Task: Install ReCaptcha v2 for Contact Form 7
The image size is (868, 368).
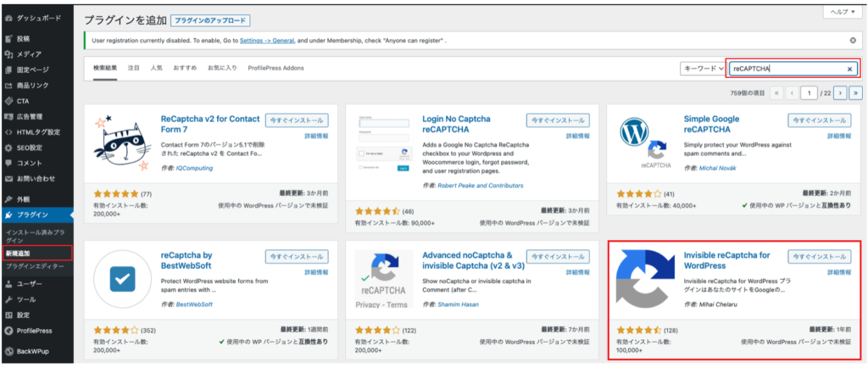Action: coord(297,120)
